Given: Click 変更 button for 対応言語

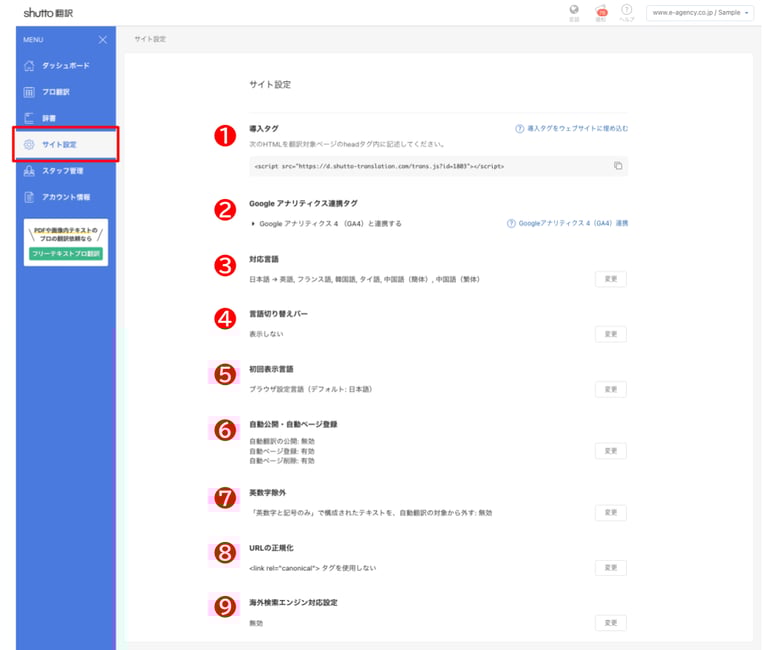Looking at the screenshot, I should tap(611, 279).
